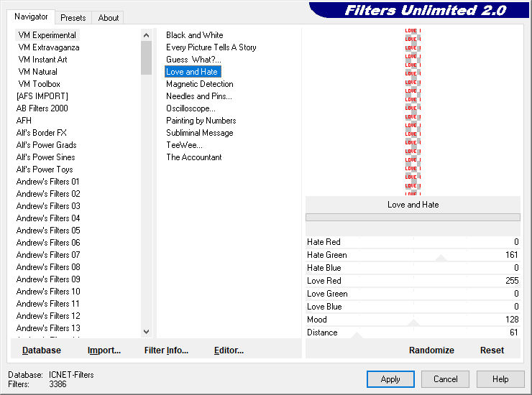The width and height of the screenshot is (532, 395).
Task: Choose The Accountant filter
Action: click(x=193, y=157)
